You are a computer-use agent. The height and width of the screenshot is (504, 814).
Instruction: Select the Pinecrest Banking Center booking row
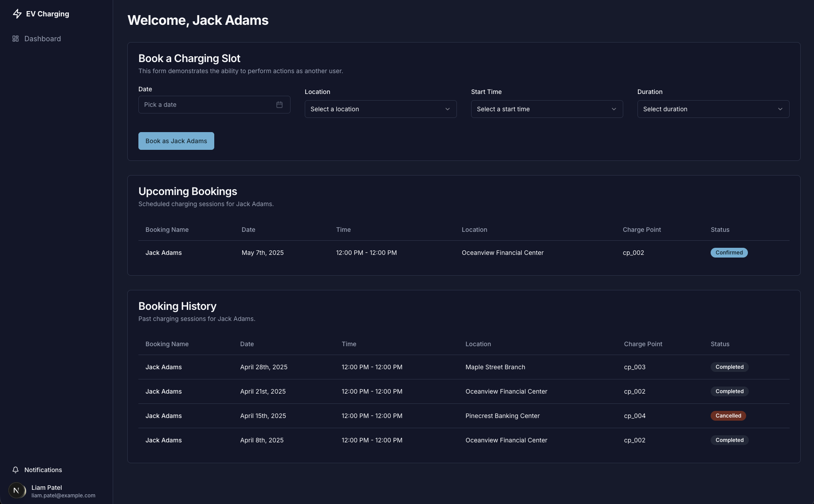[464, 416]
